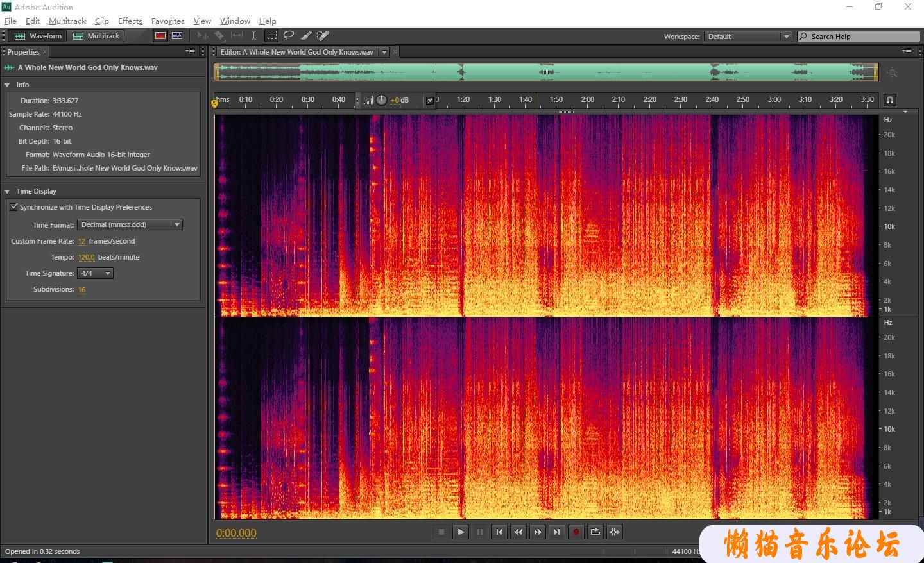Open the Help menu
The image size is (924, 563).
[268, 21]
